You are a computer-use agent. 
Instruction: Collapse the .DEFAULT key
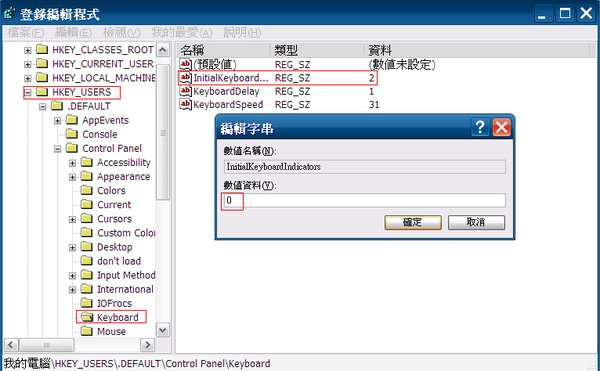click(x=42, y=107)
